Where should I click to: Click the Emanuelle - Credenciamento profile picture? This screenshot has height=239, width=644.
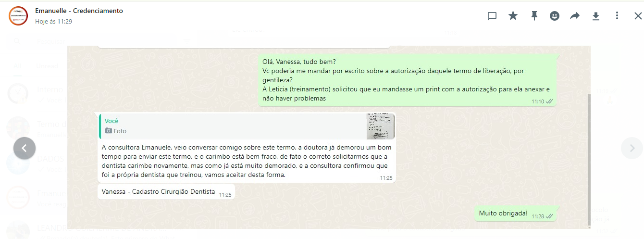click(x=18, y=16)
